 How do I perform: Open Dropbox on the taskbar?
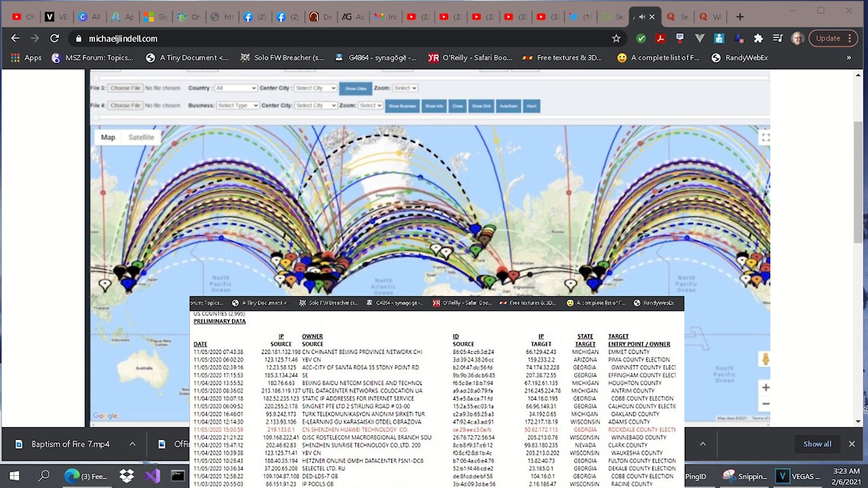coord(126,476)
